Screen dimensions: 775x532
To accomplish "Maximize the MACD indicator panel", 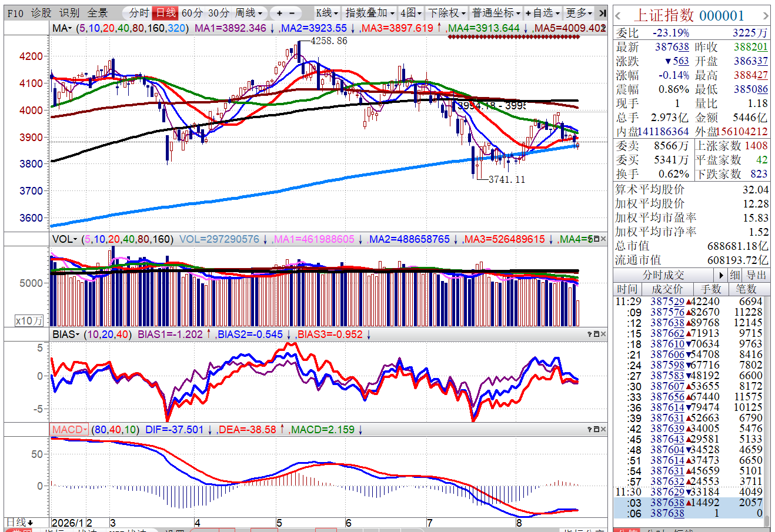I will click(x=596, y=429).
